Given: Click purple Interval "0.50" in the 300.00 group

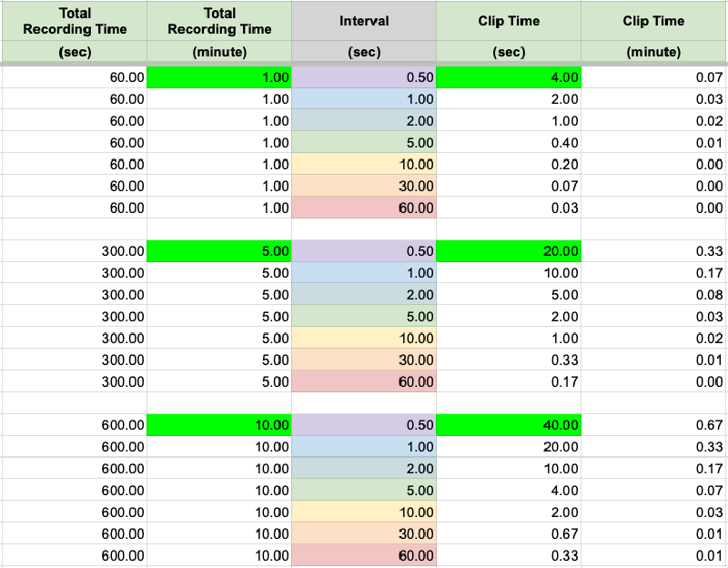Looking at the screenshot, I should (x=364, y=251).
